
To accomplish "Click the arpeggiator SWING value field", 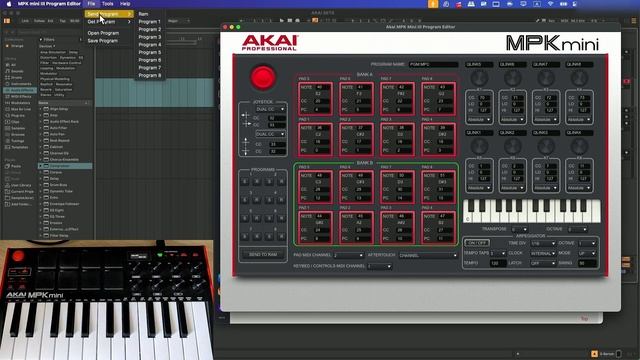I will 587,264.
